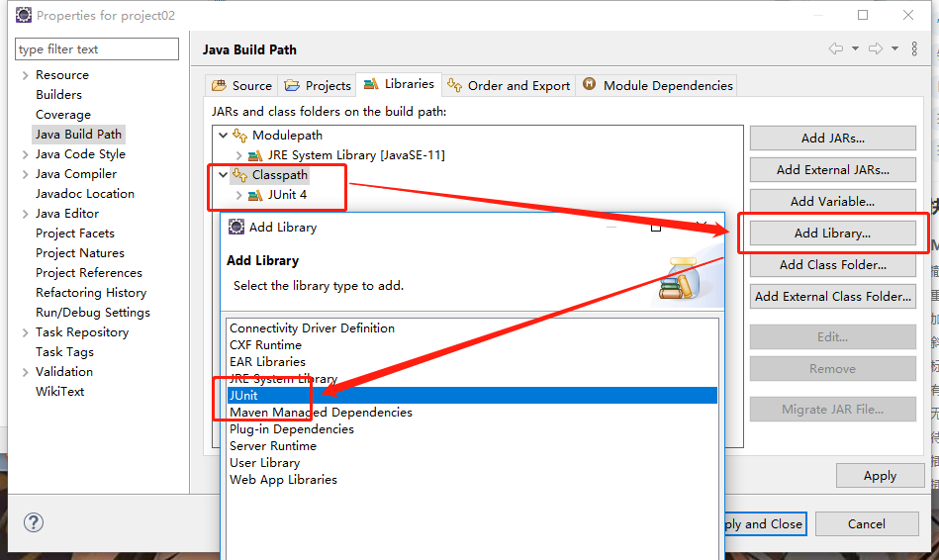Viewport: 939px width, 560px height.
Task: Click the Add Library dialog Eclipse icon
Action: pos(236,227)
